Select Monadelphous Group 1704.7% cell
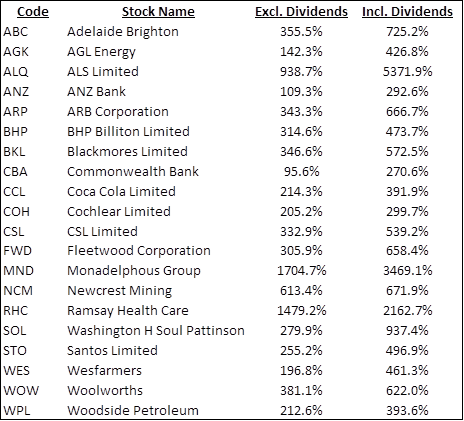 (x=301, y=271)
